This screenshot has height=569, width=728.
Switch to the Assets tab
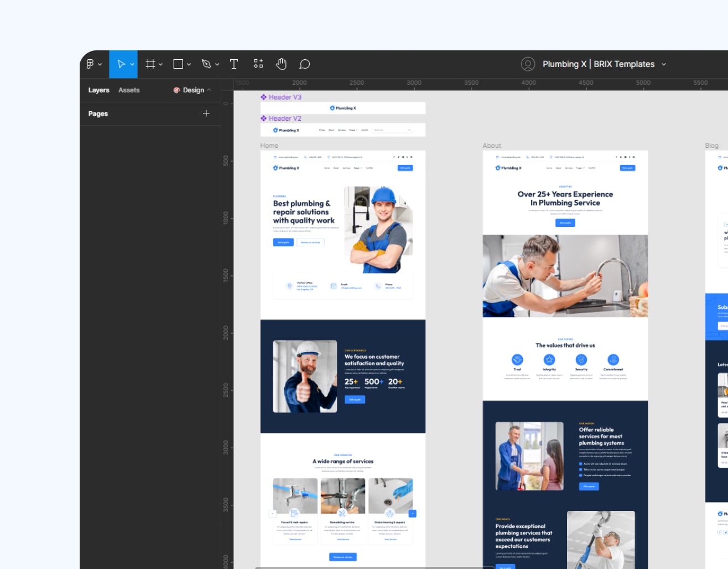tap(128, 90)
